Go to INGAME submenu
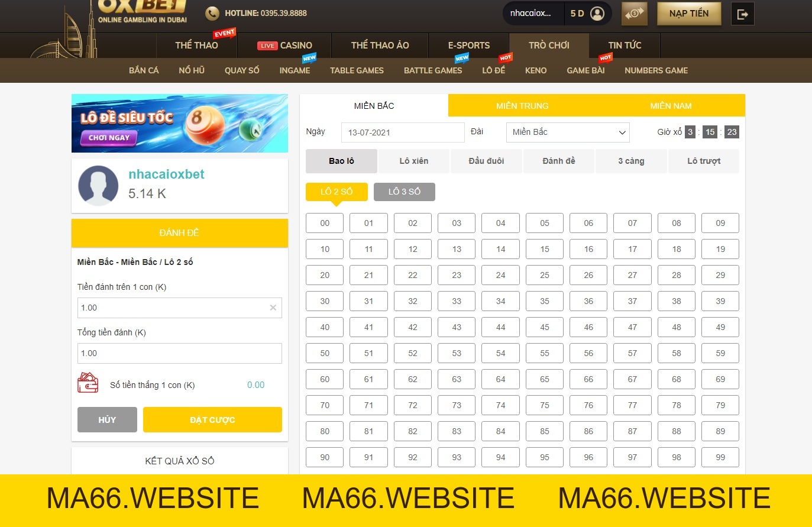Screen dimensions: 812x527 coord(295,70)
